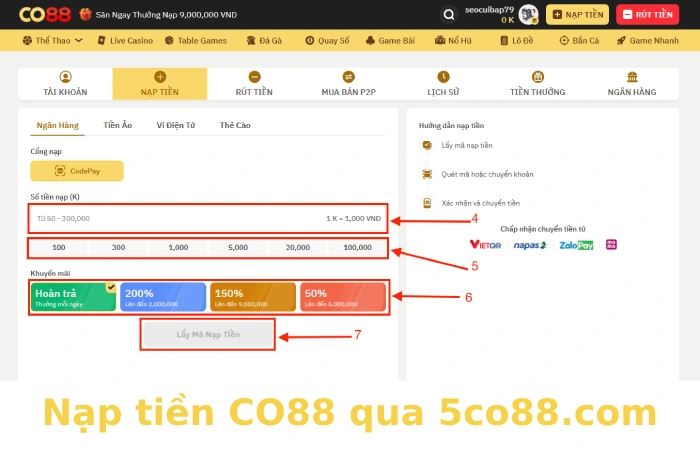Switch to the Tiền Ảo sub-tab
The width and height of the screenshot is (700, 450).
(x=118, y=125)
